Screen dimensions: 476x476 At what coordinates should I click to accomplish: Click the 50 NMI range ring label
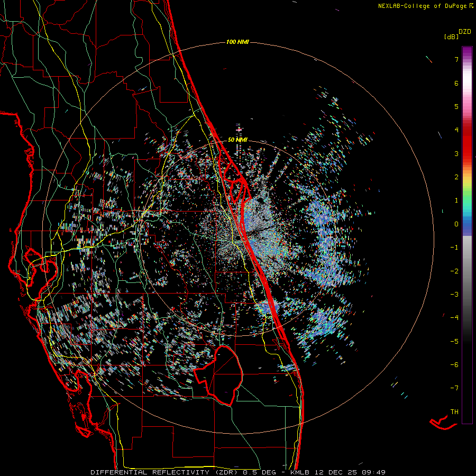click(237, 140)
